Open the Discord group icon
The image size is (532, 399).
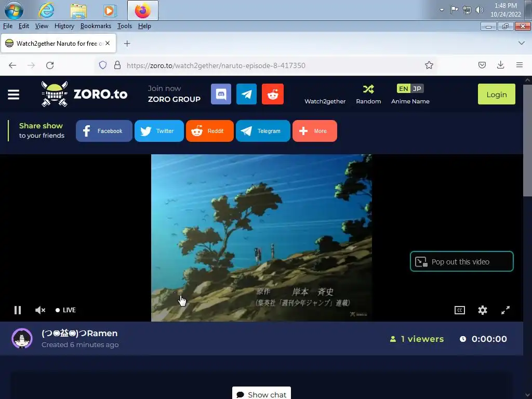pos(221,94)
